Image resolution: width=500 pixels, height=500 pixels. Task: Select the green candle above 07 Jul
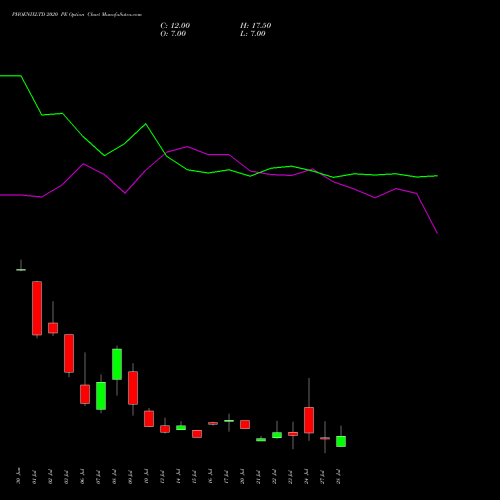tap(101, 396)
